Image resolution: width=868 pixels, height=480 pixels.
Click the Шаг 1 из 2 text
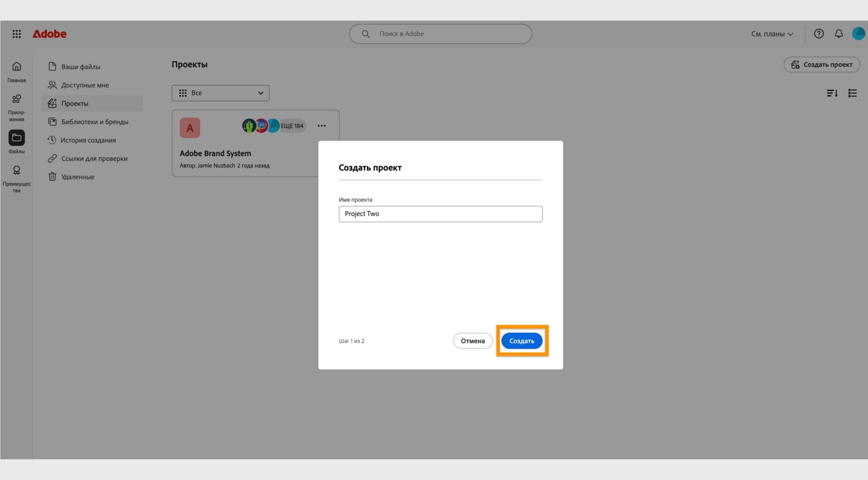(351, 341)
